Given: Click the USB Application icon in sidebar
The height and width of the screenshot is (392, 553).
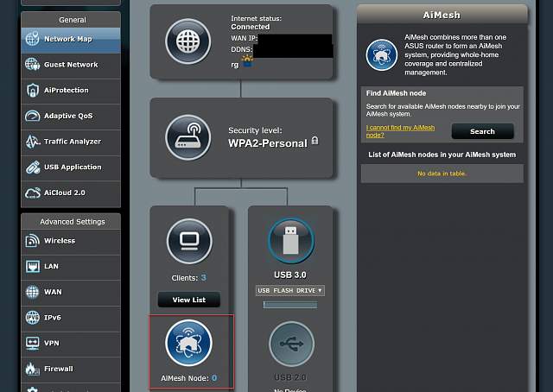Looking at the screenshot, I should pos(33,168).
